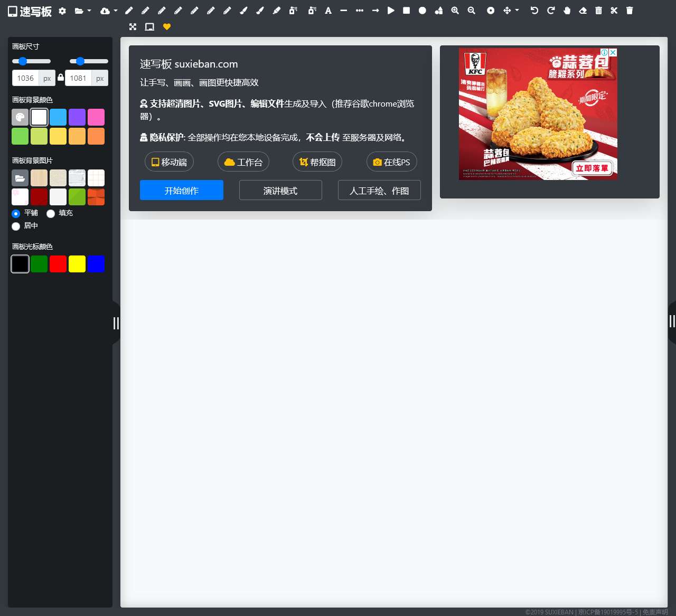Expand the right side panel handle
The width and height of the screenshot is (676, 616).
pos(672,321)
